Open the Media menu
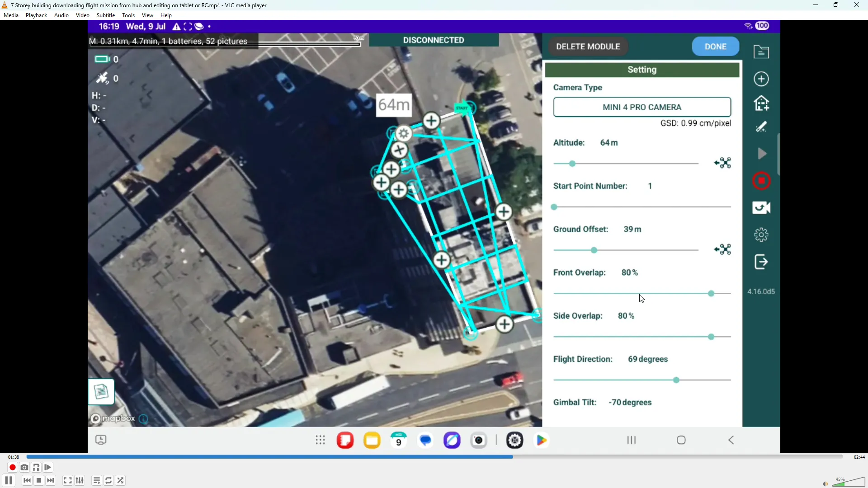 (x=11, y=15)
